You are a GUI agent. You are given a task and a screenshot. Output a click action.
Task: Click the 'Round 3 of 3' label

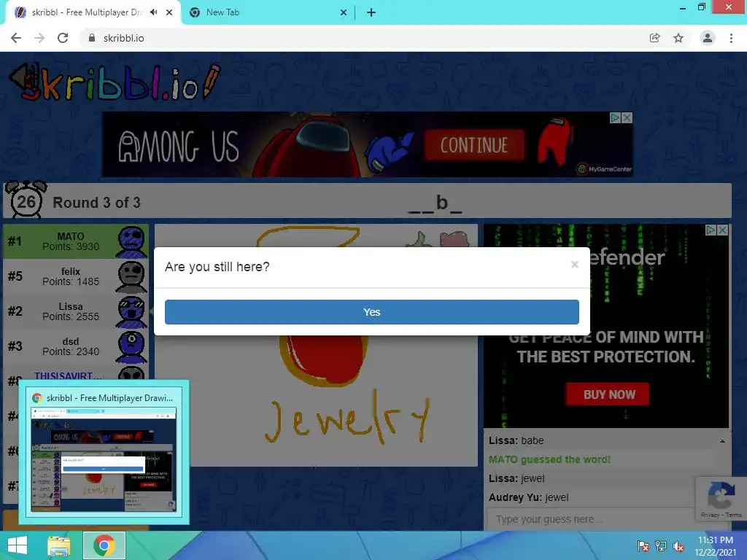click(x=96, y=203)
